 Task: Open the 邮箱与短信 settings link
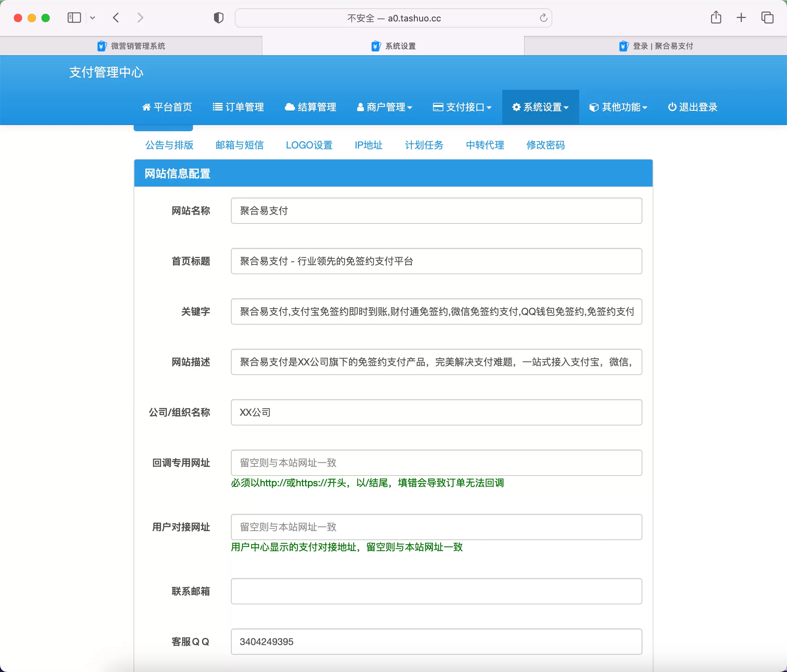(240, 145)
